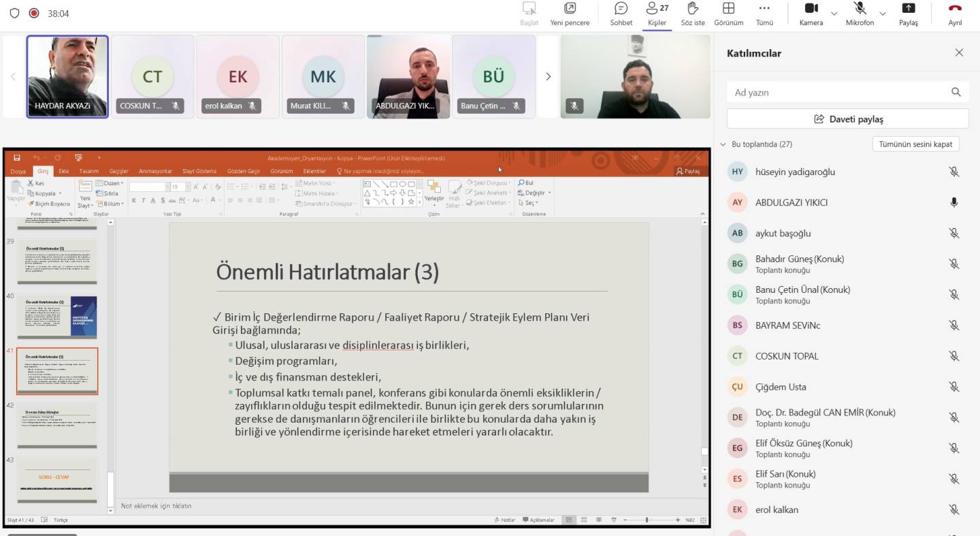Click the Söz iste raise hand icon

(x=693, y=9)
